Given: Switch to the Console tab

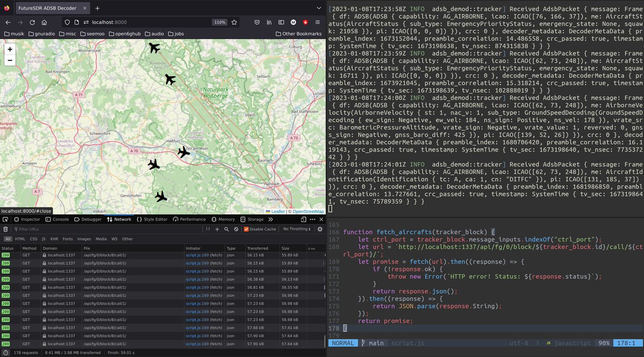Looking at the screenshot, I should pos(57,220).
